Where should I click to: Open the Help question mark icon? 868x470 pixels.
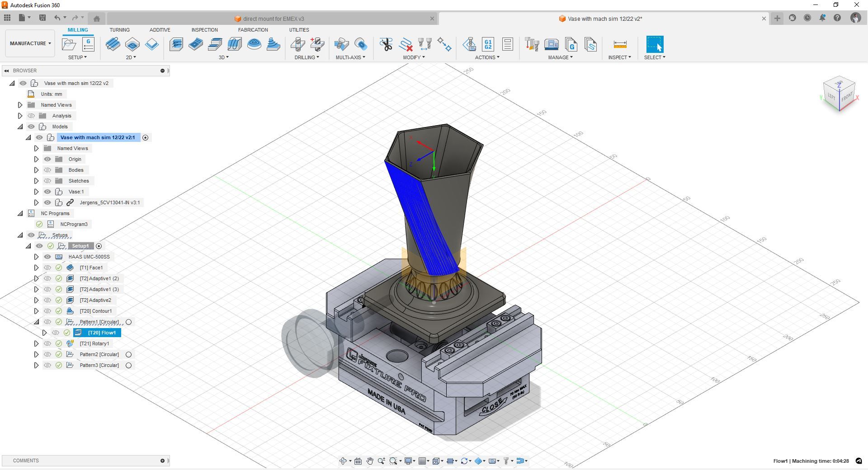pos(837,18)
